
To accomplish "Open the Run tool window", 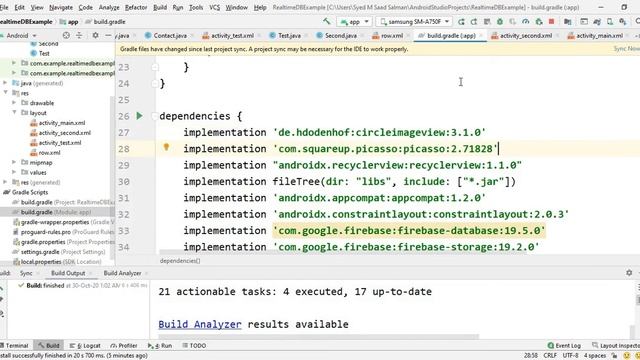I will click(x=160, y=346).
